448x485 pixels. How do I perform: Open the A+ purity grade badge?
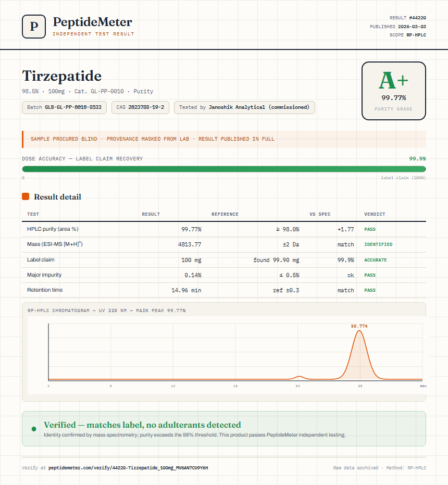[x=393, y=91]
